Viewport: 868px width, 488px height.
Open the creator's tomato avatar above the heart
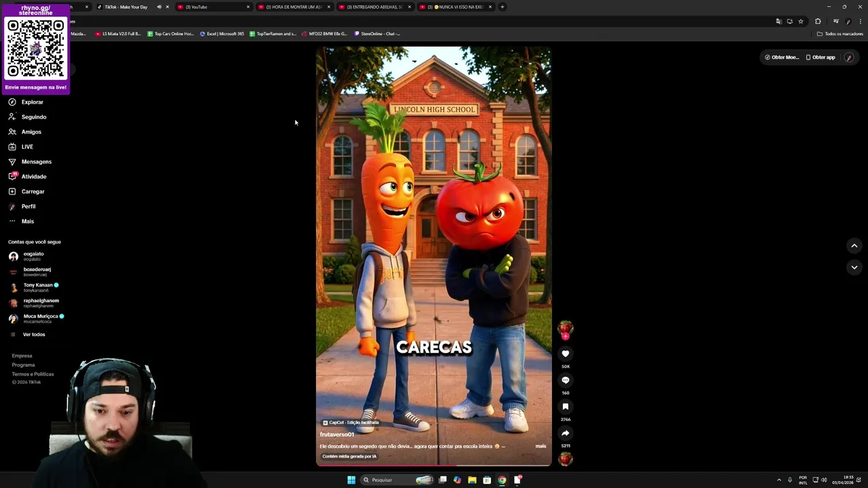point(566,329)
